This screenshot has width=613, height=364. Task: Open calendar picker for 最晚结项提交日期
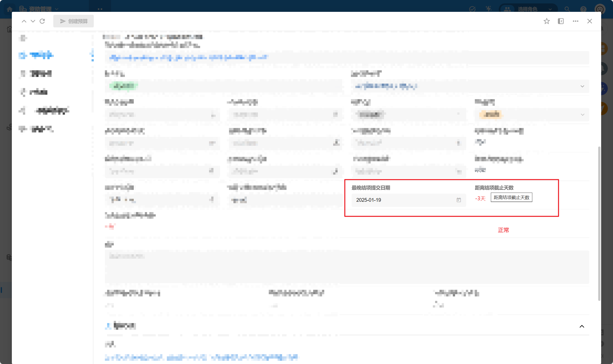point(459,200)
